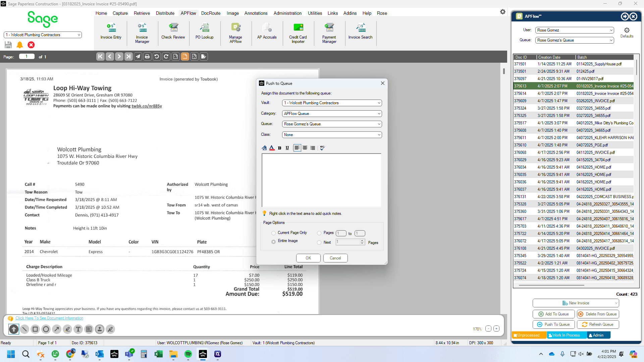Cancel the Push to Queue dialog
The height and width of the screenshot is (362, 644).
(x=335, y=258)
